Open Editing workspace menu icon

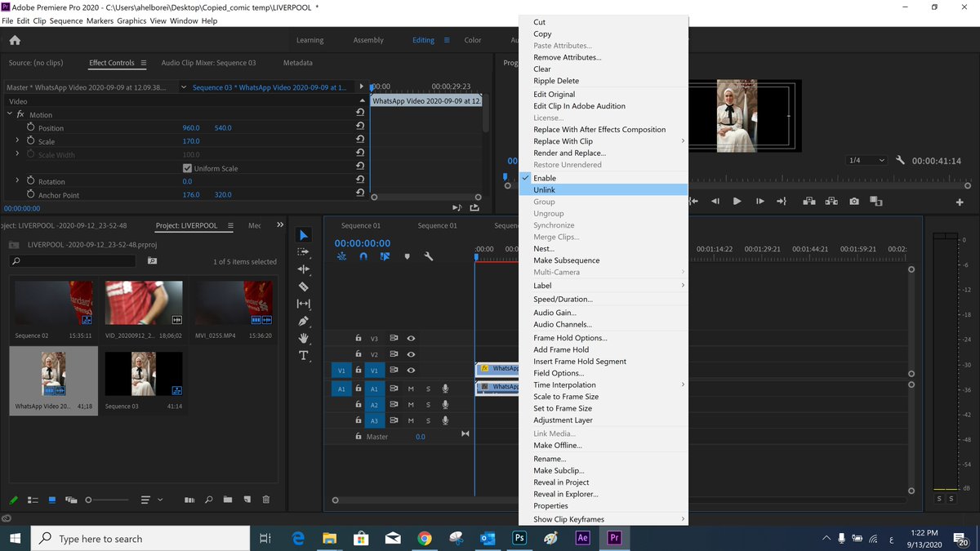pos(447,40)
